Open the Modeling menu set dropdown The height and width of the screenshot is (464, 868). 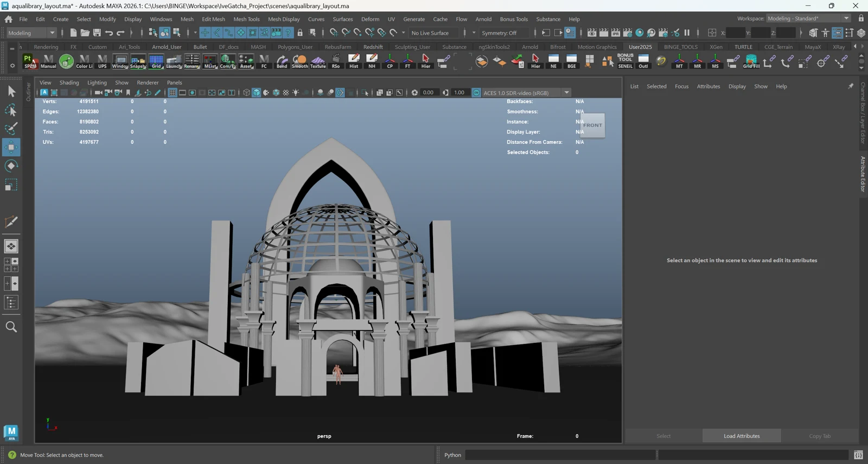pos(31,33)
